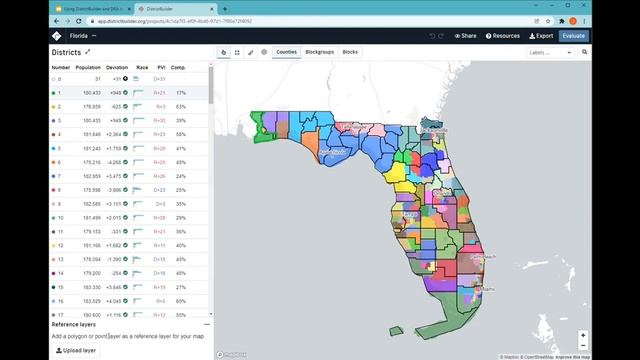Switch to Blockgroups geography level
Viewport: 640px width, 360px height.
320,52
